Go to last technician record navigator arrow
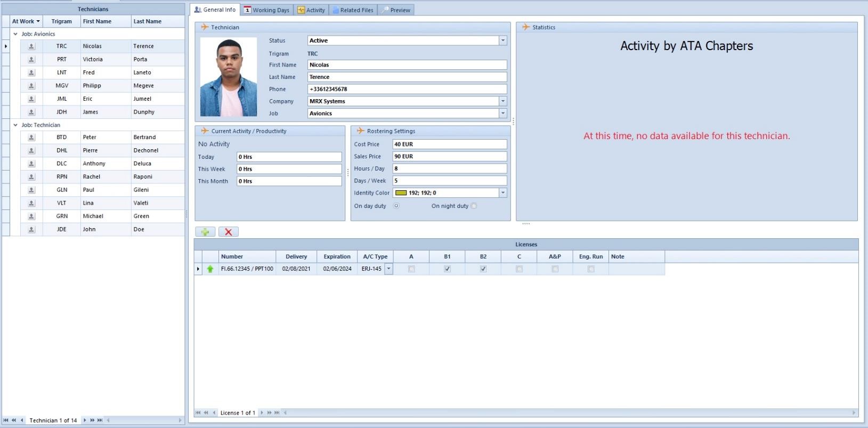Screen dimensions: 868x428 [100, 421]
